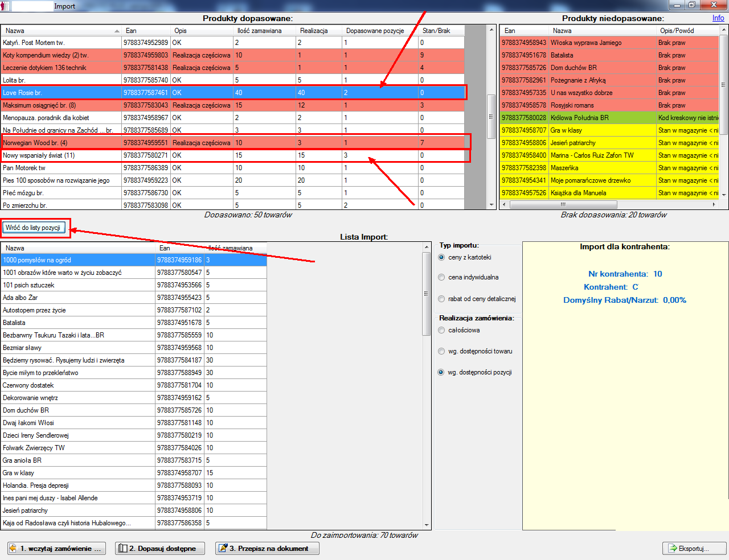Close the Import window
Viewport: 729px width, 560px height.
coord(713,5)
